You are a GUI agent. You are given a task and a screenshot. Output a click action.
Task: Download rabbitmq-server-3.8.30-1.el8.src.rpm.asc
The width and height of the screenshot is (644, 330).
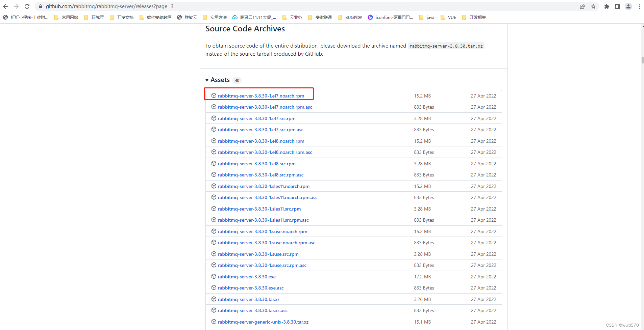261,175
